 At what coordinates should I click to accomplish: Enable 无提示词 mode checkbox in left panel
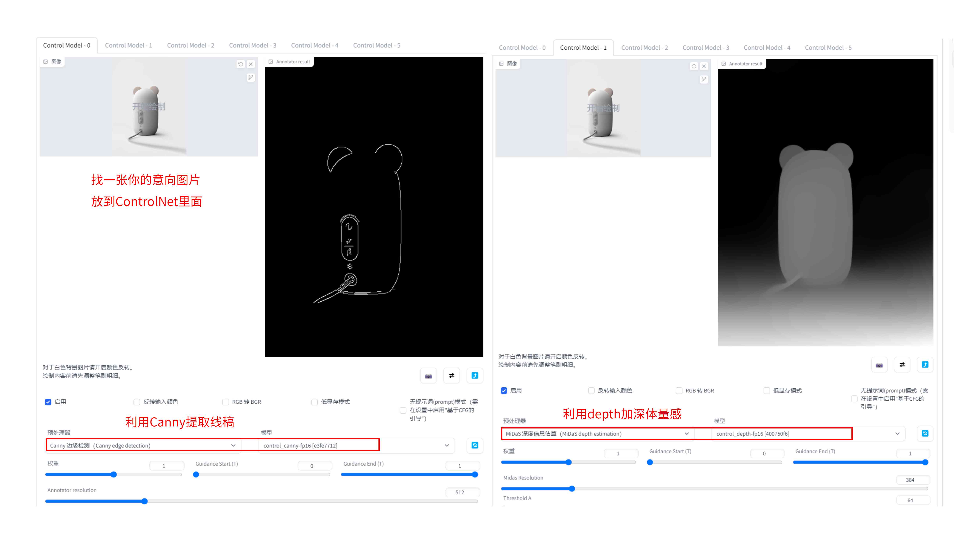point(403,410)
